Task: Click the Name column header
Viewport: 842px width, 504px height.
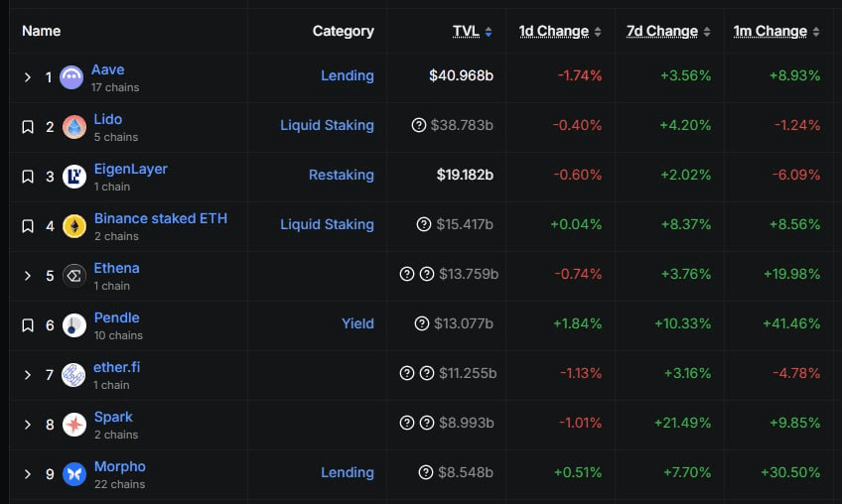Action: pyautogui.click(x=42, y=31)
